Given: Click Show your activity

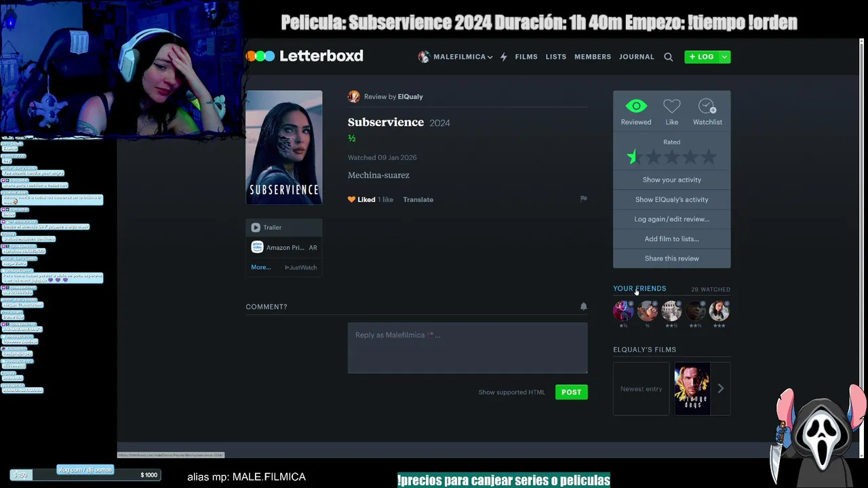Looking at the screenshot, I should 672,180.
